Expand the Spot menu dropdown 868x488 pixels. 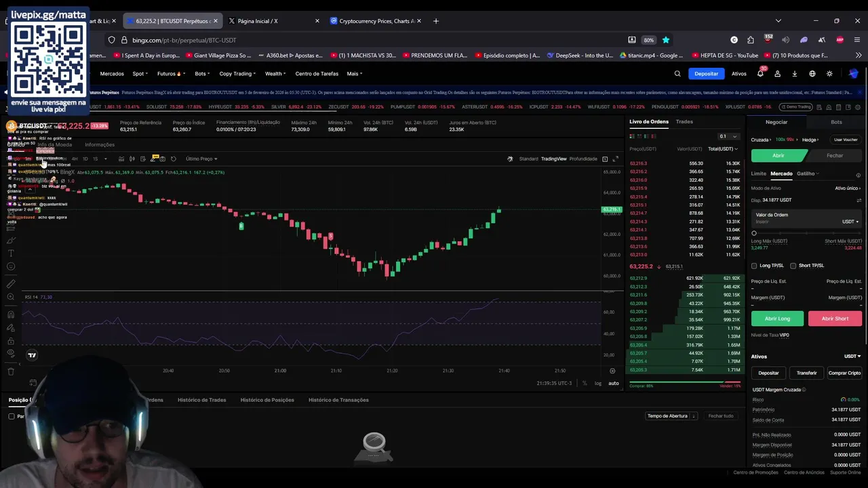click(x=142, y=74)
